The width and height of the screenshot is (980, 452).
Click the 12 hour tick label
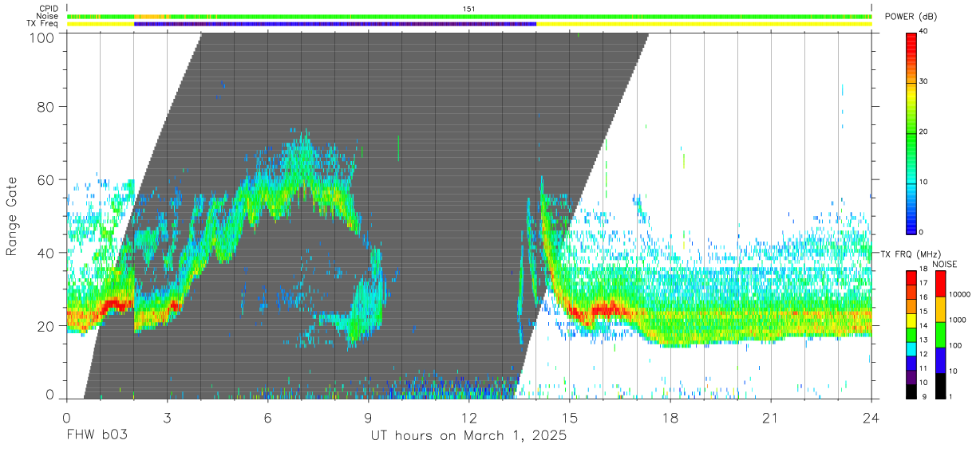[x=469, y=418]
